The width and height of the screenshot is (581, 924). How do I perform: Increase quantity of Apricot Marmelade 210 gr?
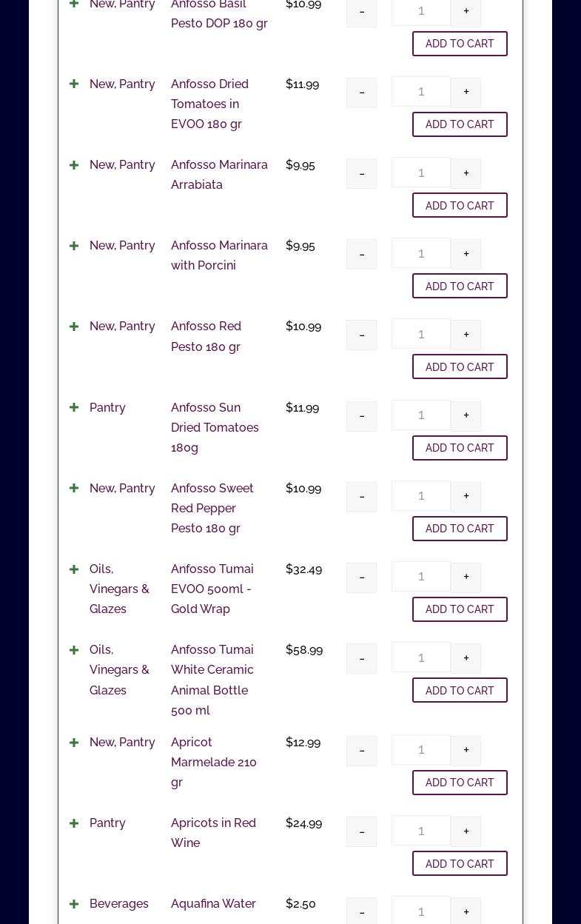[466, 750]
